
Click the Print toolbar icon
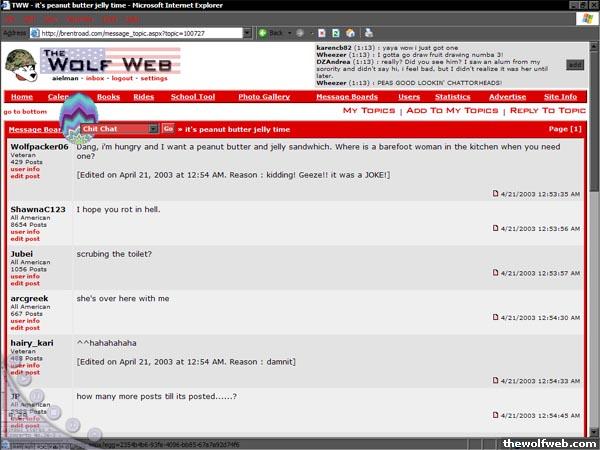coord(369,33)
